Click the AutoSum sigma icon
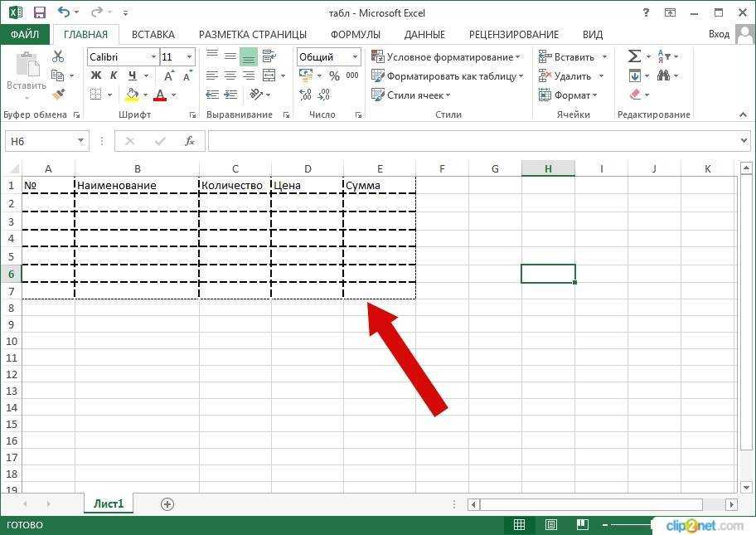Image resolution: width=756 pixels, height=535 pixels. (634, 56)
